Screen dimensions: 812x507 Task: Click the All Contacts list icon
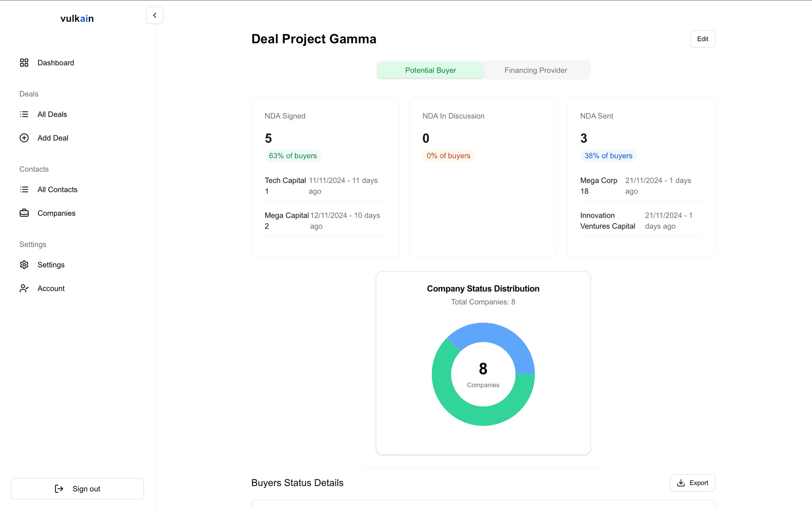24,190
